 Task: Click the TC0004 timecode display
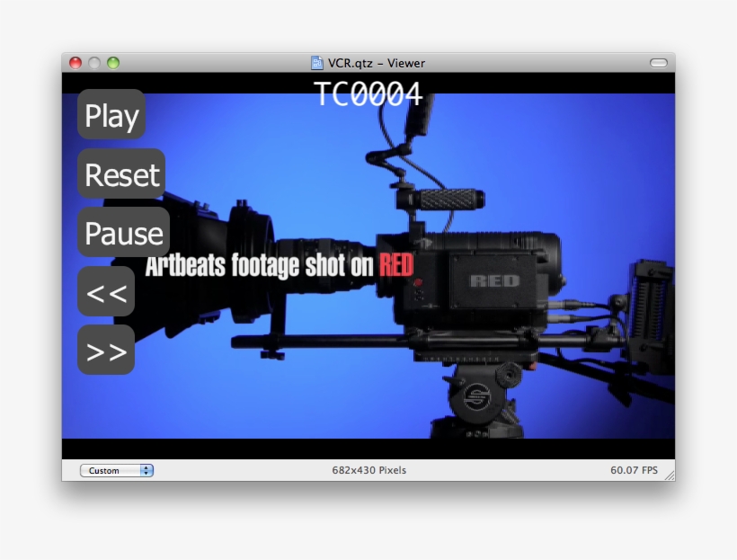click(368, 93)
